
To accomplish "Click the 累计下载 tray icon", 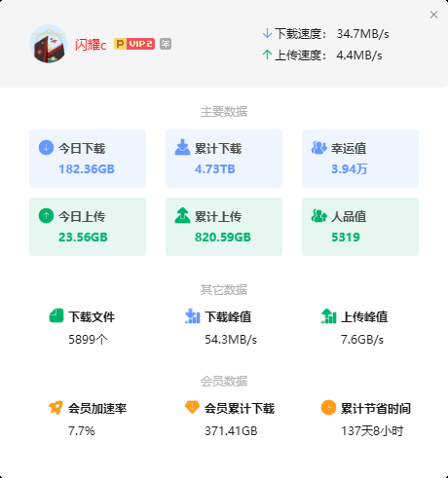I will pos(182,148).
